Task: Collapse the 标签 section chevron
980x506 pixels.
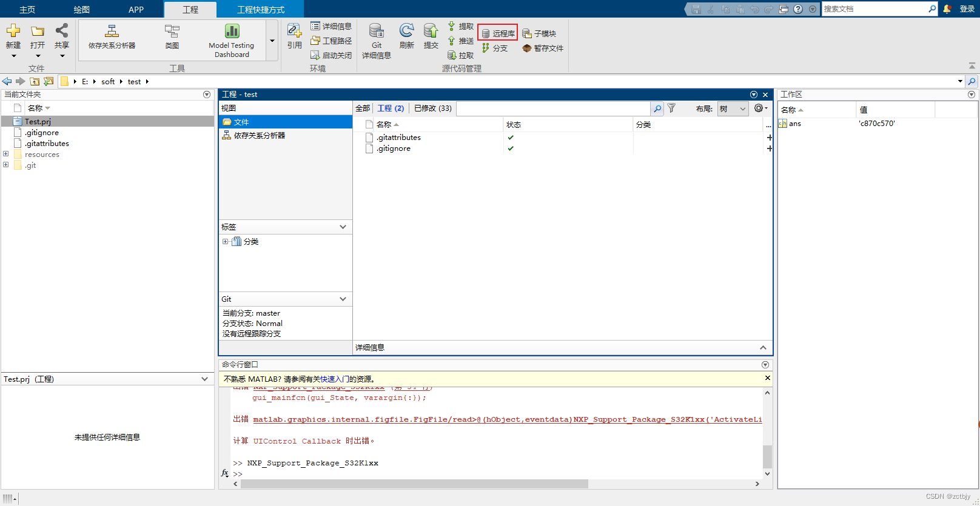Action: 343,227
